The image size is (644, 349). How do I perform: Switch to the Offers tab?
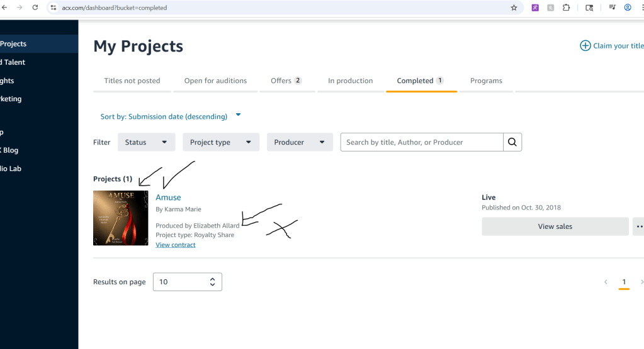coord(286,80)
